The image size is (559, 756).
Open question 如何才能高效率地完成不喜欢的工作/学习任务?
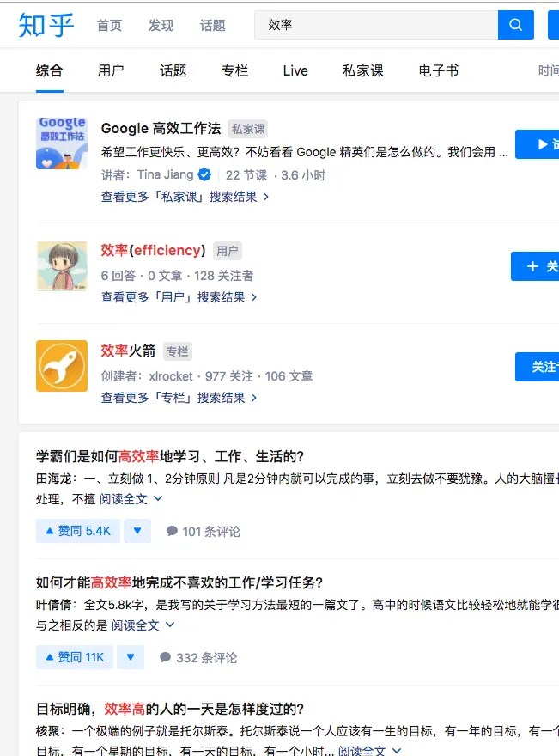179,582
